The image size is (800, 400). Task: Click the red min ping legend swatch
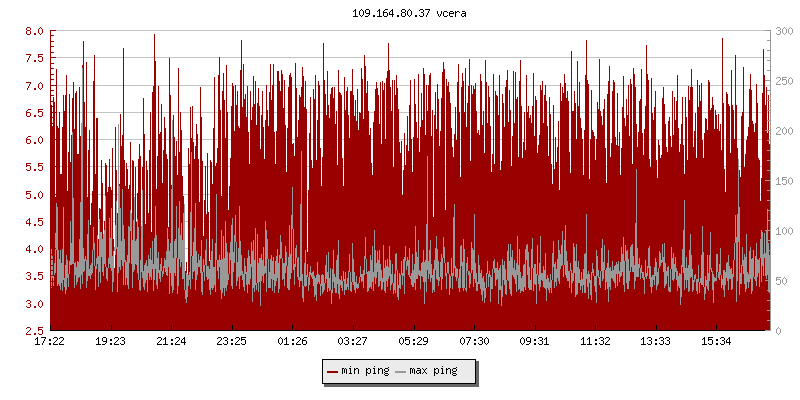[333, 371]
